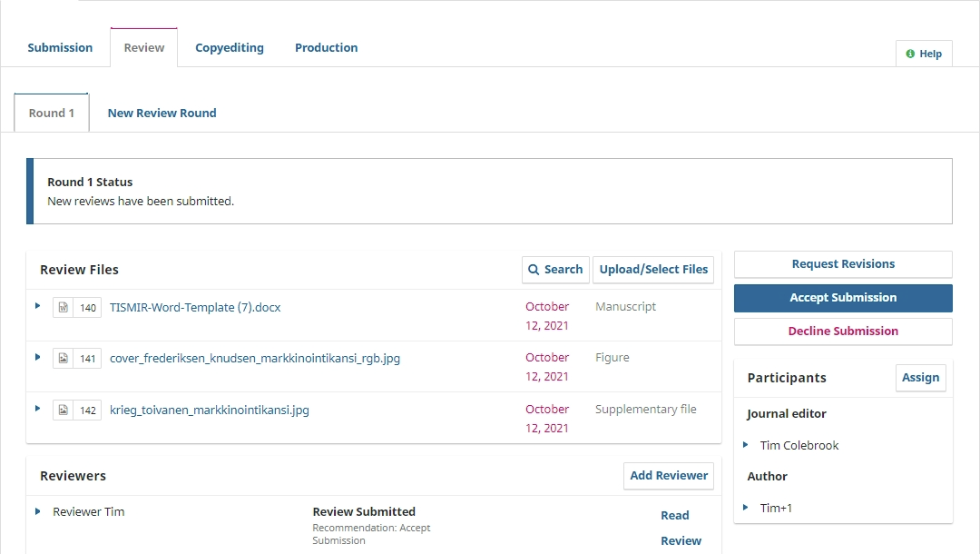The image size is (980, 554).
Task: Click file ID 141 label
Action: [x=88, y=359]
